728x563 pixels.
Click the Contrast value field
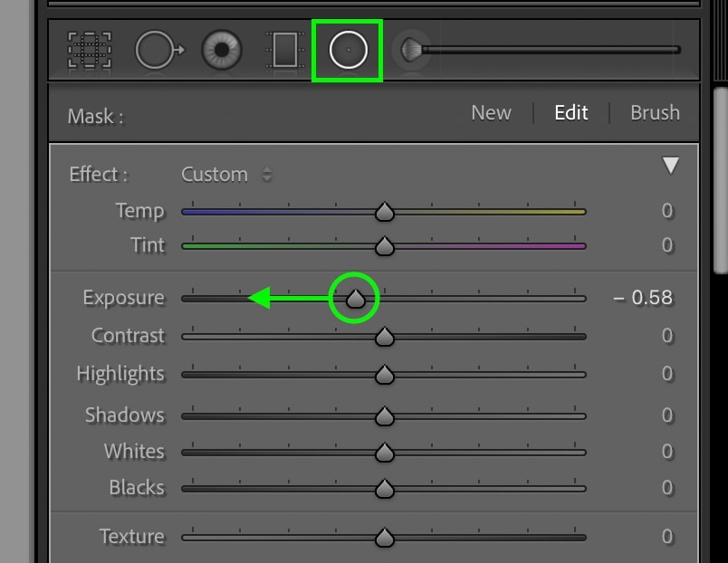(x=667, y=336)
